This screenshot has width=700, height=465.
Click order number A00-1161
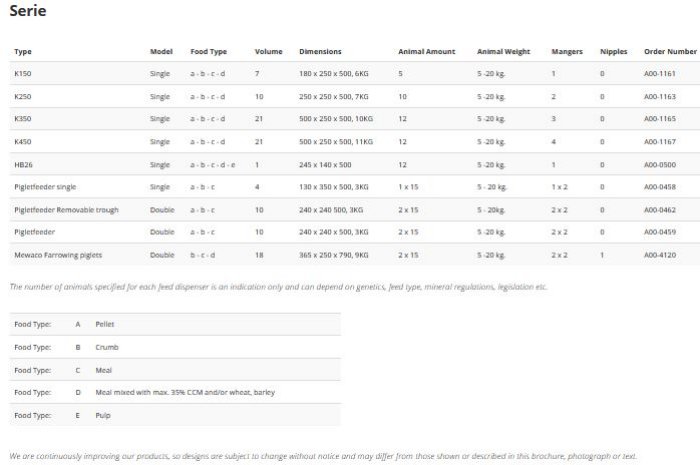point(659,74)
